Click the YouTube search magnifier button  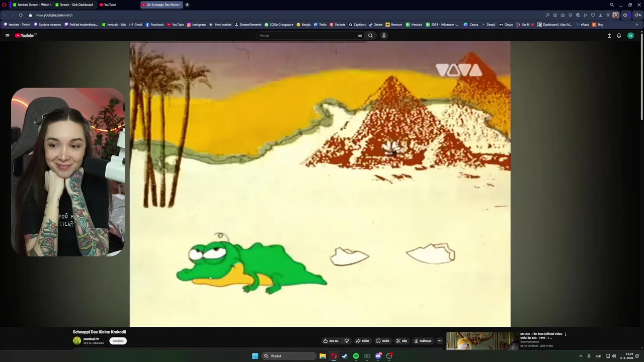tap(370, 36)
